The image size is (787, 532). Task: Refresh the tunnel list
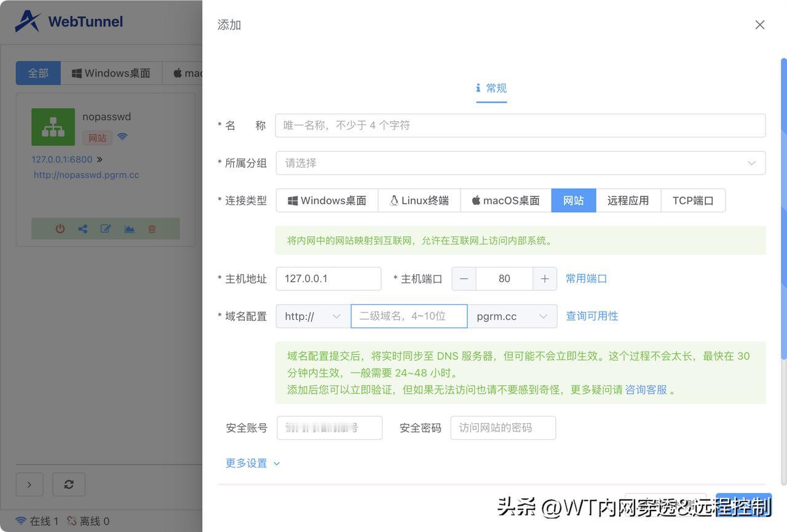[x=68, y=484]
